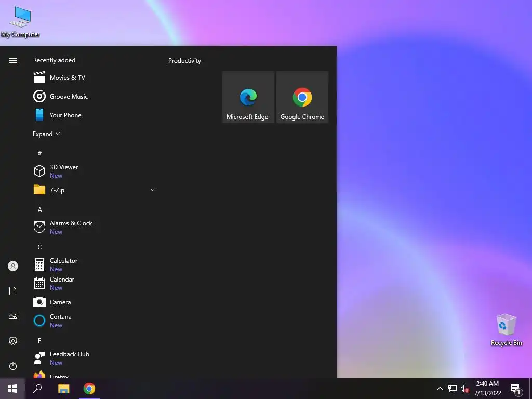Open the user account icon
The image size is (532, 399).
pos(13,266)
